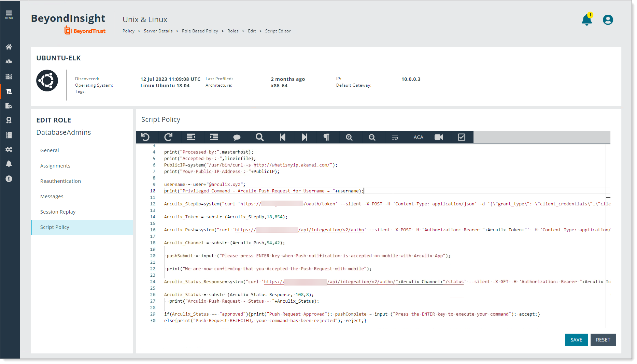The image size is (637, 364).
Task: Jump to previous match in editor
Action: click(x=283, y=137)
